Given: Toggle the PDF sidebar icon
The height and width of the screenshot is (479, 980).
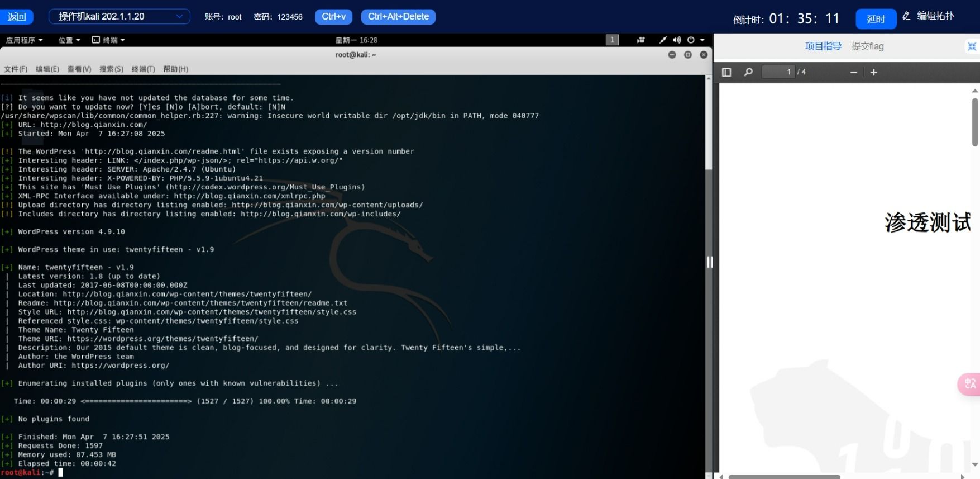Looking at the screenshot, I should pos(726,72).
